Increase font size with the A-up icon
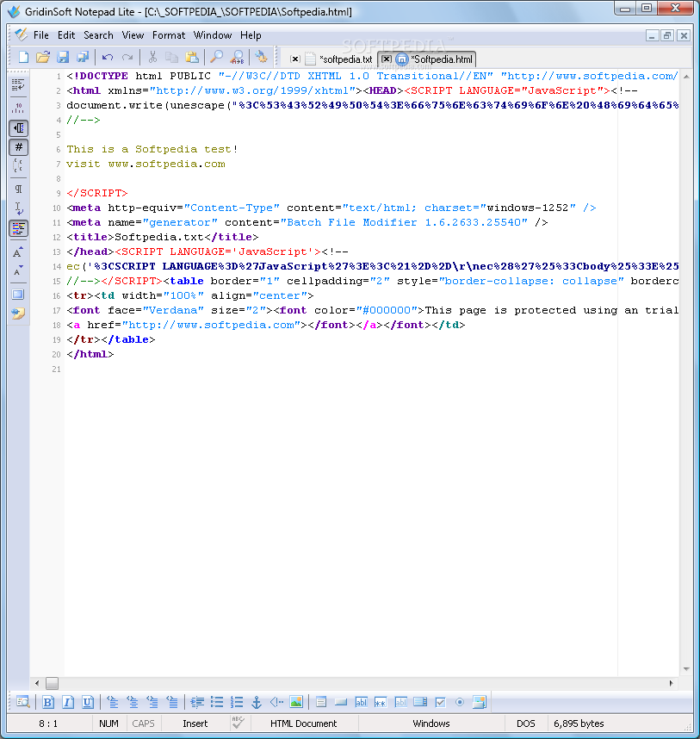The width and height of the screenshot is (700, 739). 18,252
